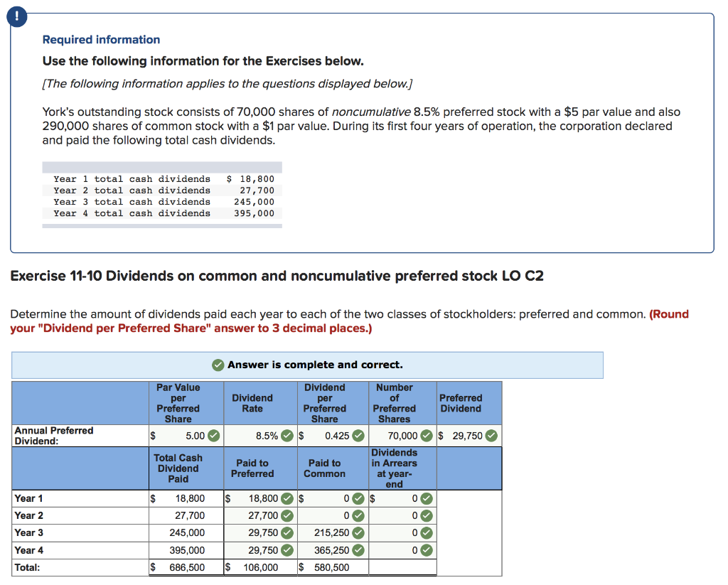Select the dividend per preferred share field 0.425
728x585 pixels.
[x=333, y=436]
